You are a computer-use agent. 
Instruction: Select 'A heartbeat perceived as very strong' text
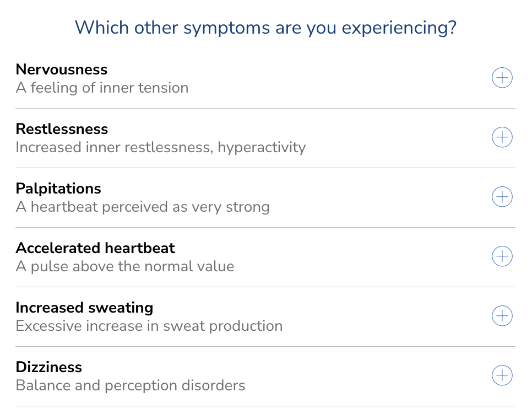[143, 207]
